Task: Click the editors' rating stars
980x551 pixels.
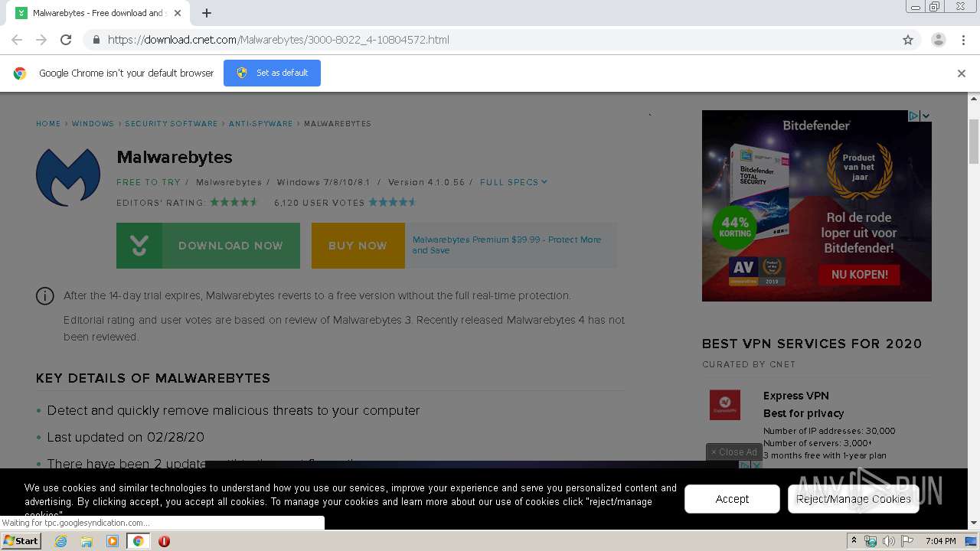Action: [235, 202]
